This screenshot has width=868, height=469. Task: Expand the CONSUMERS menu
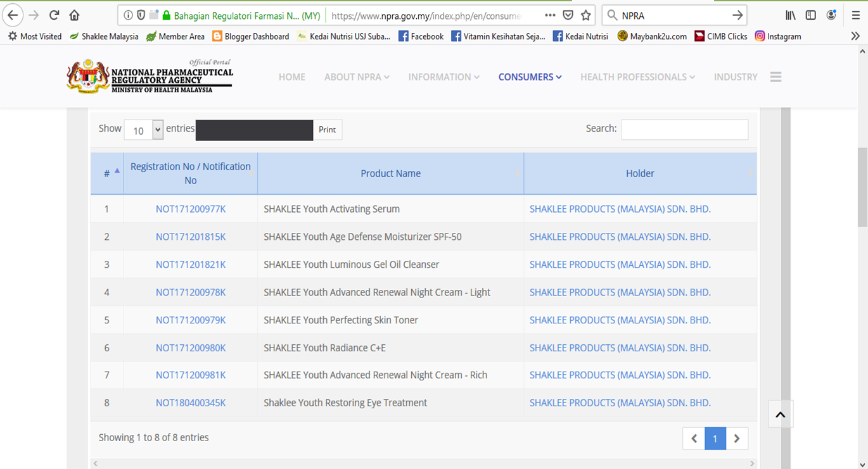pyautogui.click(x=530, y=77)
